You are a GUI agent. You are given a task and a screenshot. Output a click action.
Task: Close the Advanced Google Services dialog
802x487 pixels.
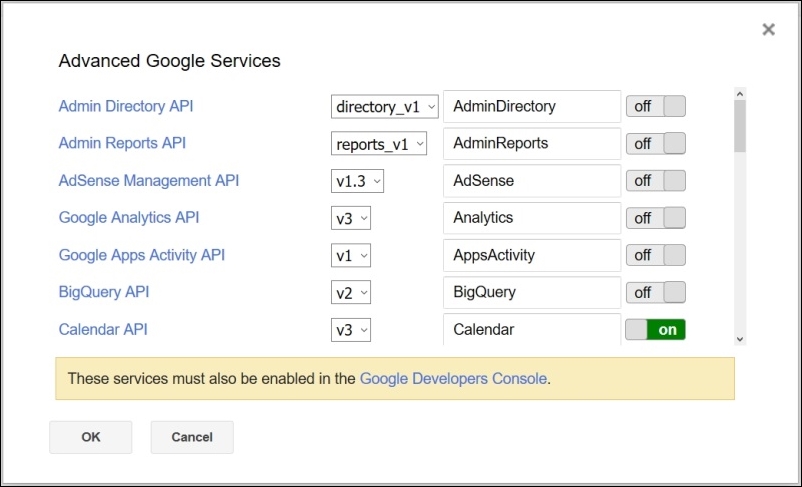point(768,29)
